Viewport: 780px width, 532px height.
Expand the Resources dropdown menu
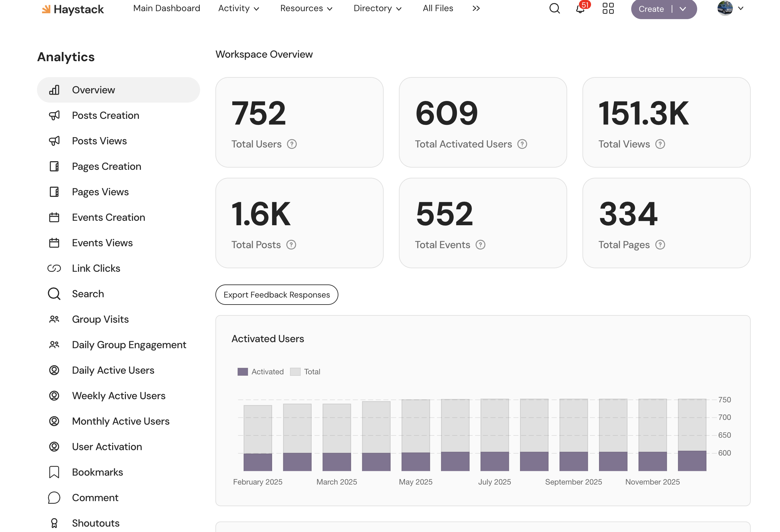306,8
